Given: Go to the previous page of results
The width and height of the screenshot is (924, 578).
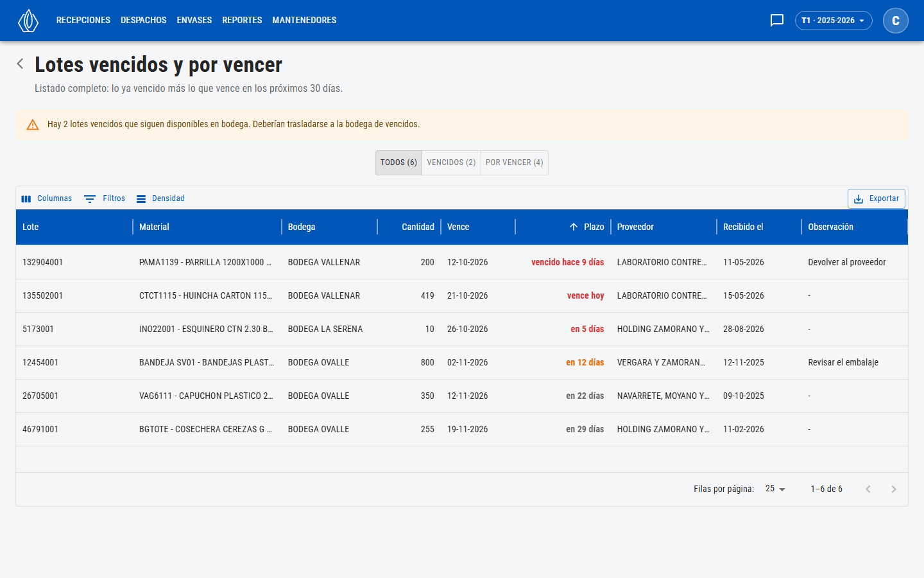Looking at the screenshot, I should (868, 489).
